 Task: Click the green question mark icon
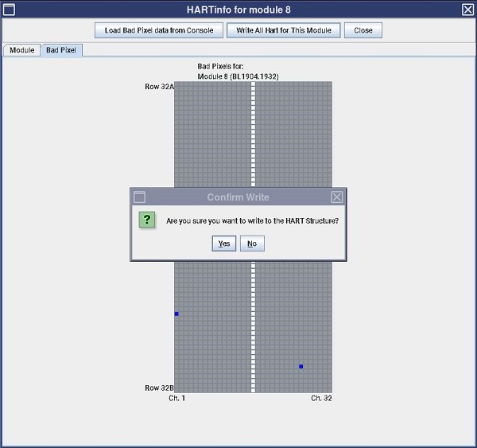(x=147, y=220)
